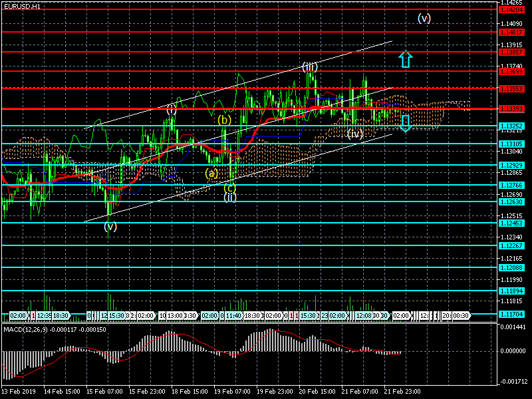The width and height of the screenshot is (532, 399).
Task: Click the 13 Feb 2019 date axis label
Action: coord(19,391)
